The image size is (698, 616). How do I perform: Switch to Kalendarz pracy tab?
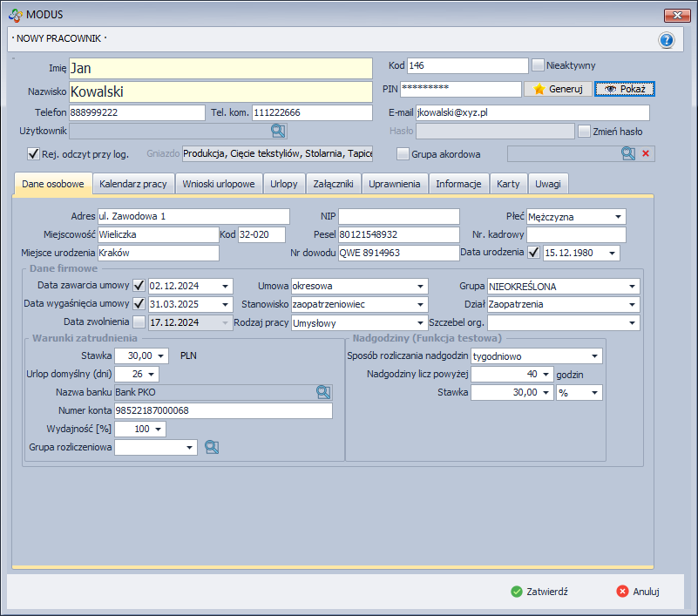click(133, 184)
